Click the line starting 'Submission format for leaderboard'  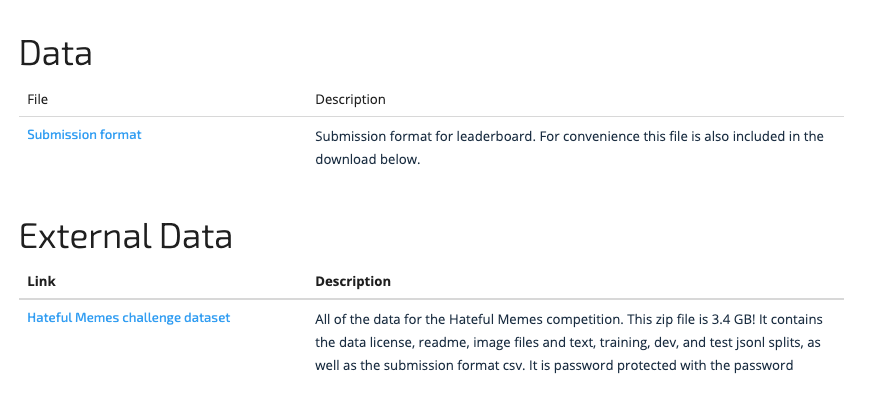tap(569, 136)
